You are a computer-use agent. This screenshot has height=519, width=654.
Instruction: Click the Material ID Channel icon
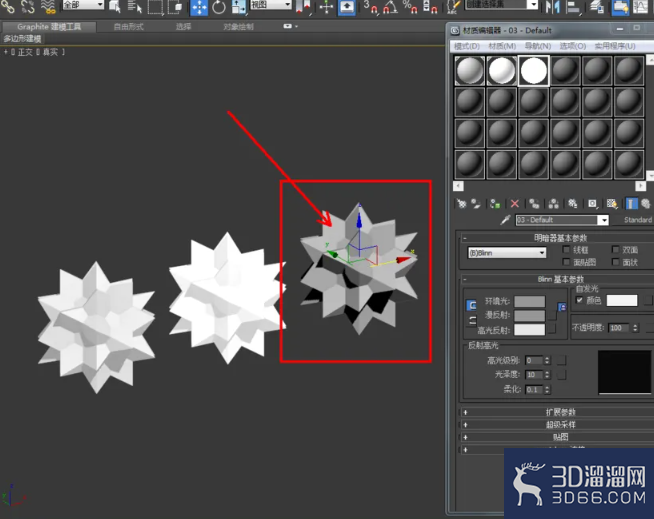592,204
